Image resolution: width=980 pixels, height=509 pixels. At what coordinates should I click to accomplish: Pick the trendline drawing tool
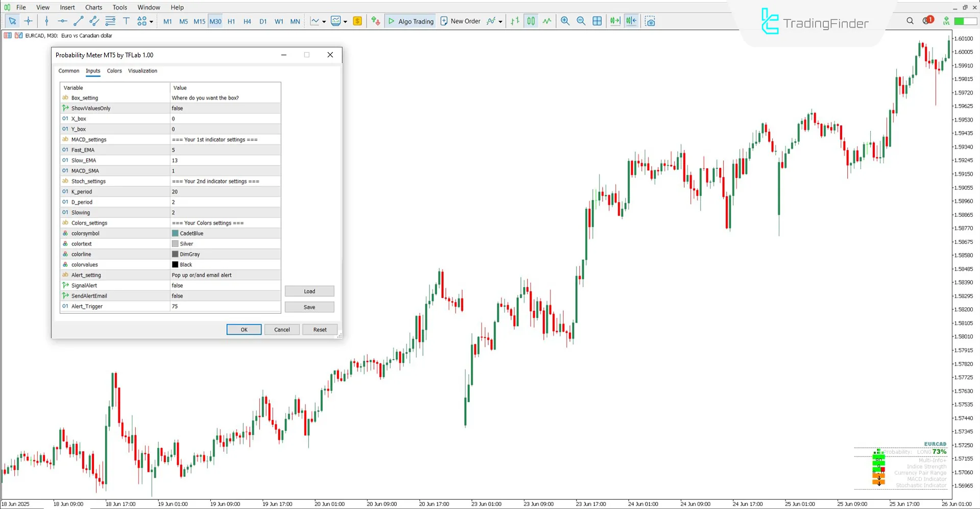78,21
